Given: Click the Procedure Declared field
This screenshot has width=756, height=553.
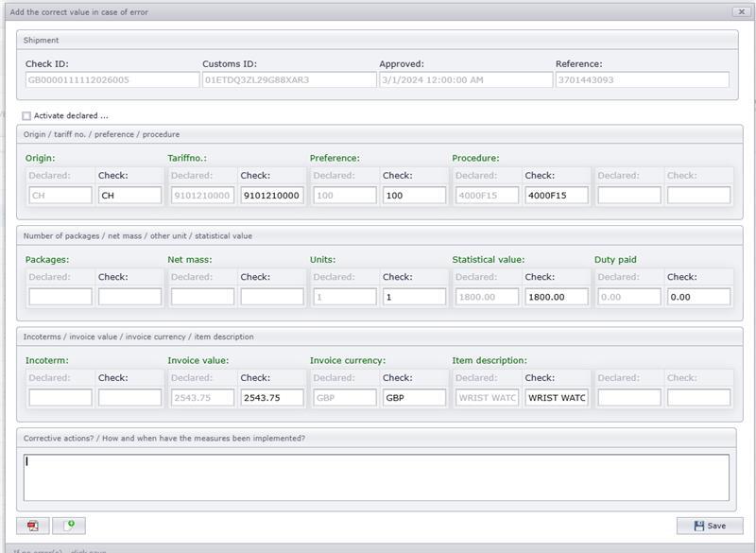Looking at the screenshot, I should click(487, 196).
